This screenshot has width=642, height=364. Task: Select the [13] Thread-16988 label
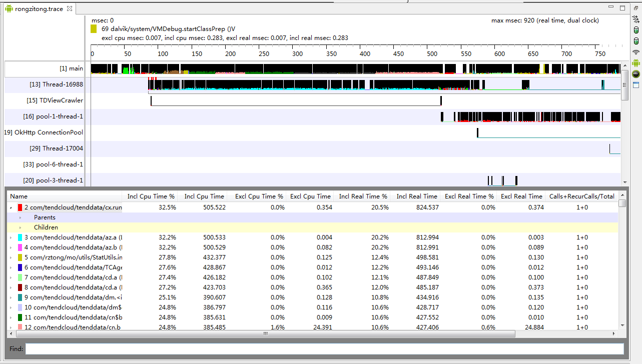(56, 84)
